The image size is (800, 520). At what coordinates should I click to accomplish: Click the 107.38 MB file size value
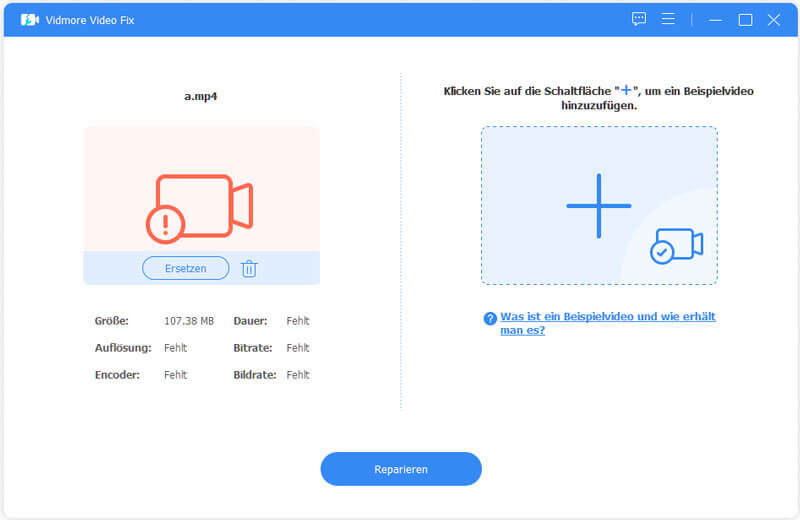[189, 321]
